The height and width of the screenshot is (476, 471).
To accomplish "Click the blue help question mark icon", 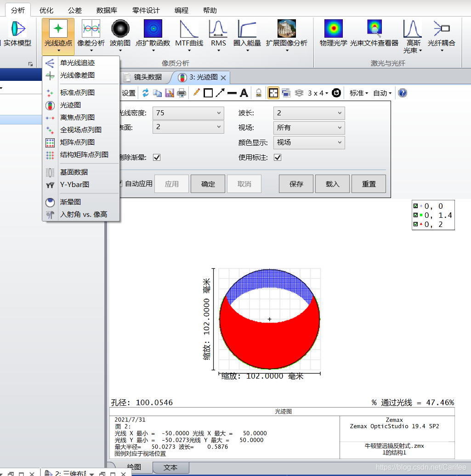I will (x=403, y=93).
